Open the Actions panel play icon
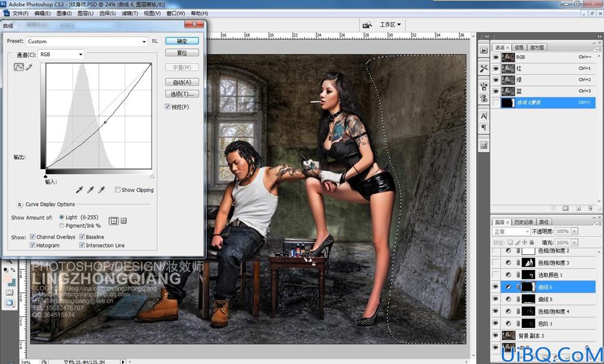Screen dimensions: 604x364 484,50
